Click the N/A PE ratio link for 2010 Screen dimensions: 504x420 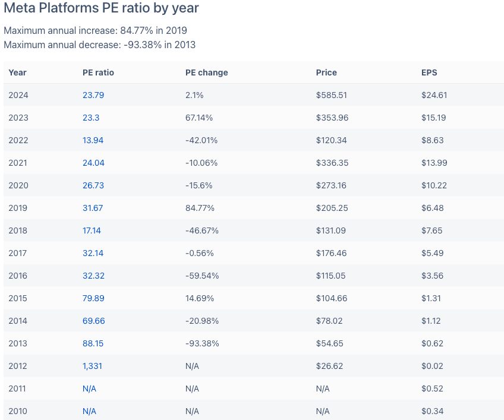[89, 411]
